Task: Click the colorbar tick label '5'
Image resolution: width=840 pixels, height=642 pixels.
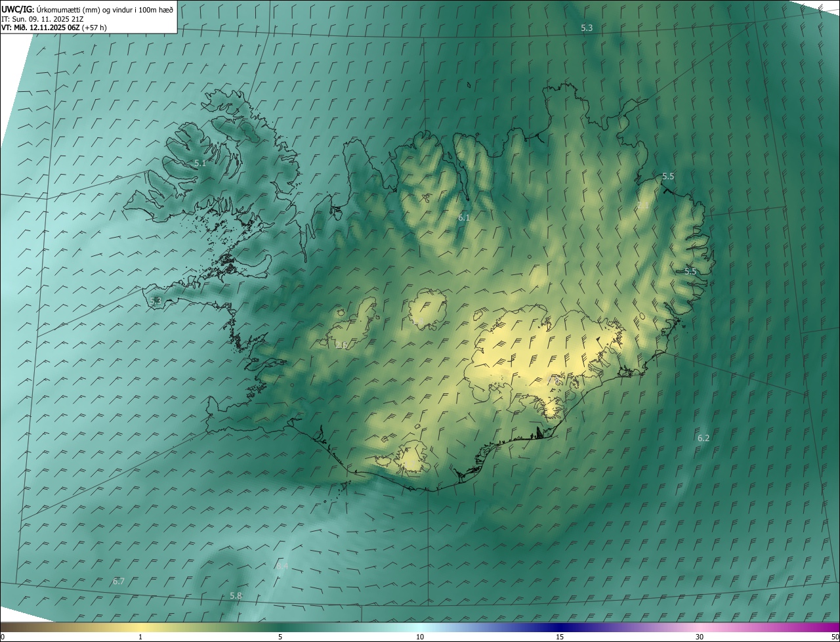Action: coord(280,637)
